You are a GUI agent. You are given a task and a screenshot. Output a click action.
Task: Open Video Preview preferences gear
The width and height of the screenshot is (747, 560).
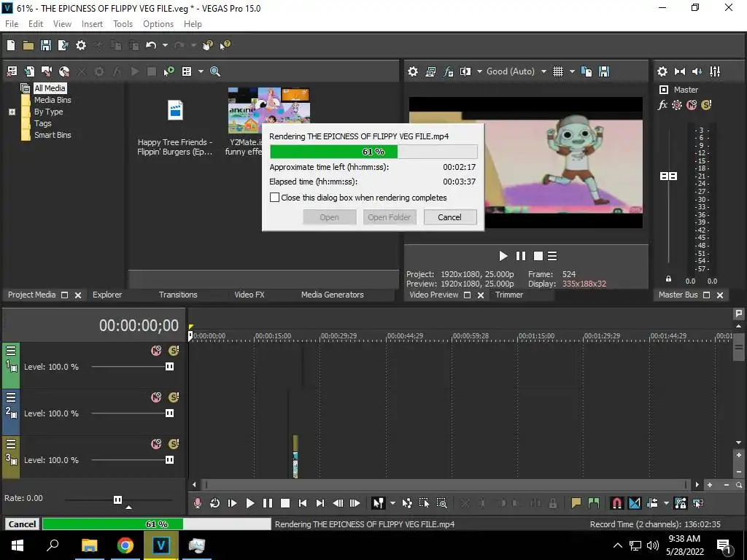point(413,71)
